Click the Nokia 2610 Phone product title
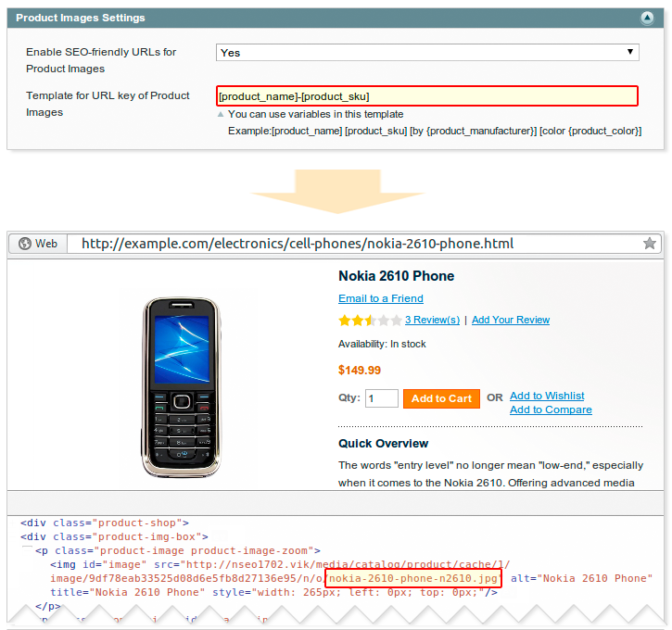This screenshot has height=630, width=672. [x=396, y=276]
